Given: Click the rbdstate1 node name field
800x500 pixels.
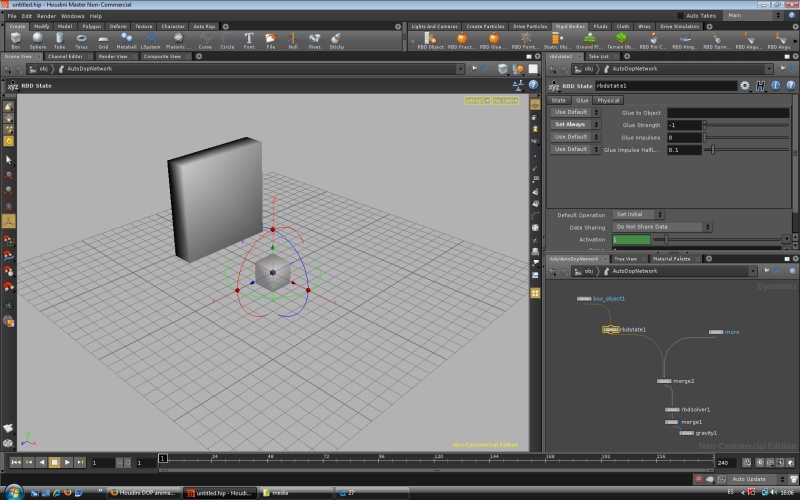Looking at the screenshot, I should 666,86.
